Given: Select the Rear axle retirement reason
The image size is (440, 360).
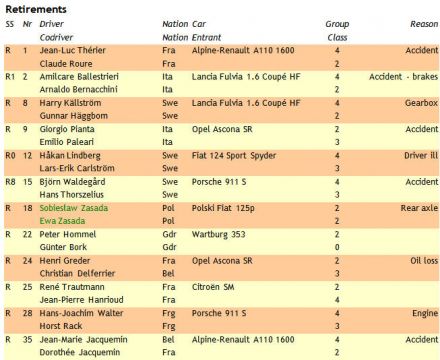Looking at the screenshot, I should tap(419, 208).
